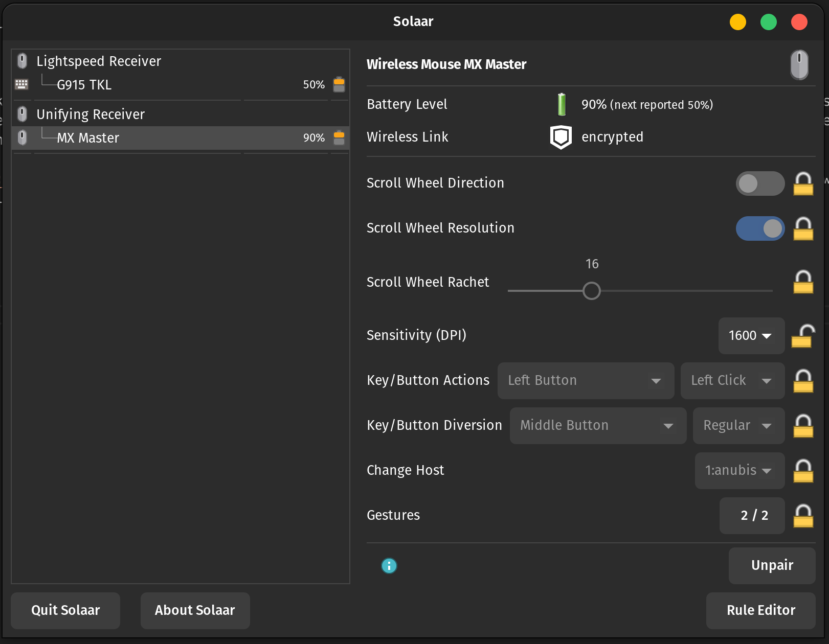
Task: Click the blue info icon
Action: (x=389, y=566)
